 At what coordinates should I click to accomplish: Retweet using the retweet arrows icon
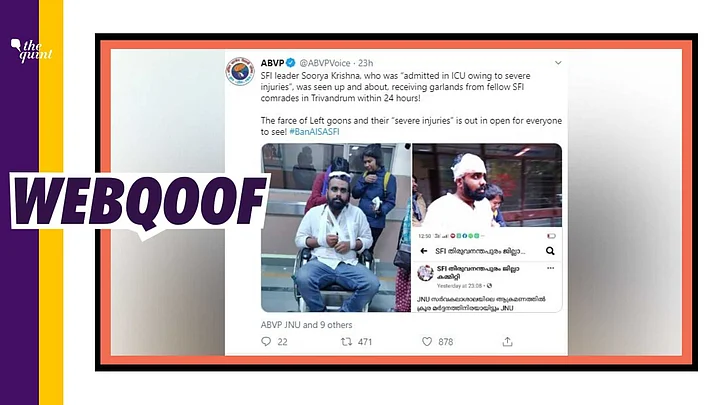click(x=346, y=341)
